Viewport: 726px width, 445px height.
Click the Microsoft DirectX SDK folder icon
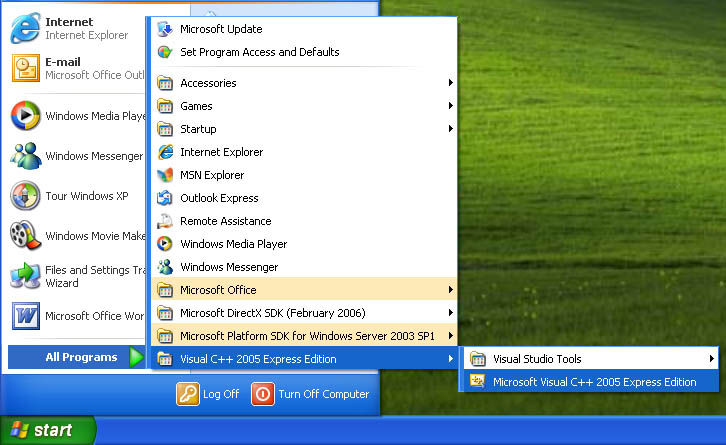point(165,313)
